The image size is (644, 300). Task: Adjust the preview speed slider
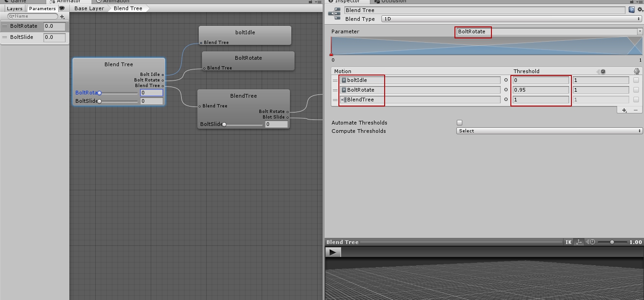click(612, 242)
